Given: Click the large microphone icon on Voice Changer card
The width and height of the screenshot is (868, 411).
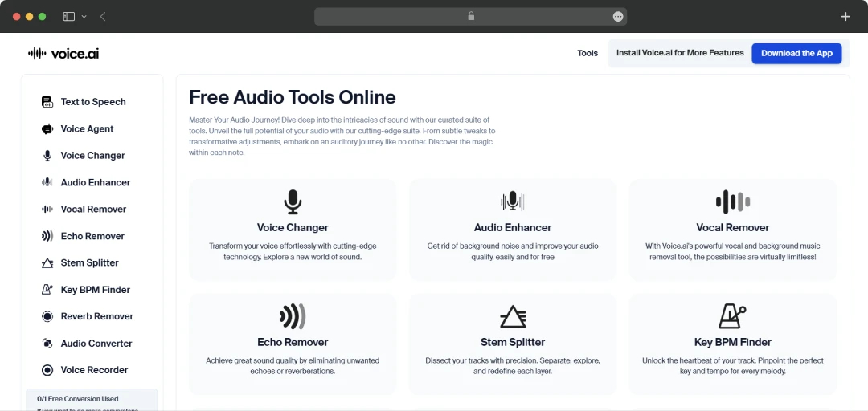Looking at the screenshot, I should click(293, 202).
